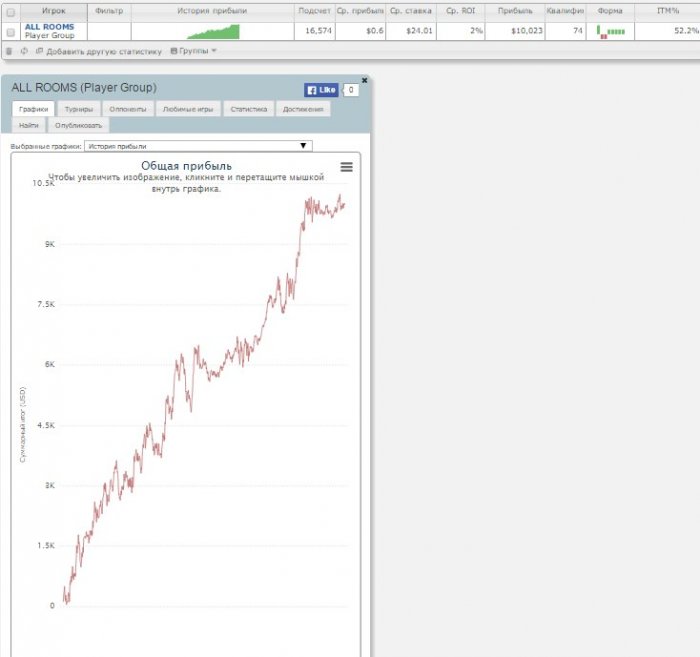Sort by the Подсчет column header
The height and width of the screenshot is (657, 700).
coord(314,11)
